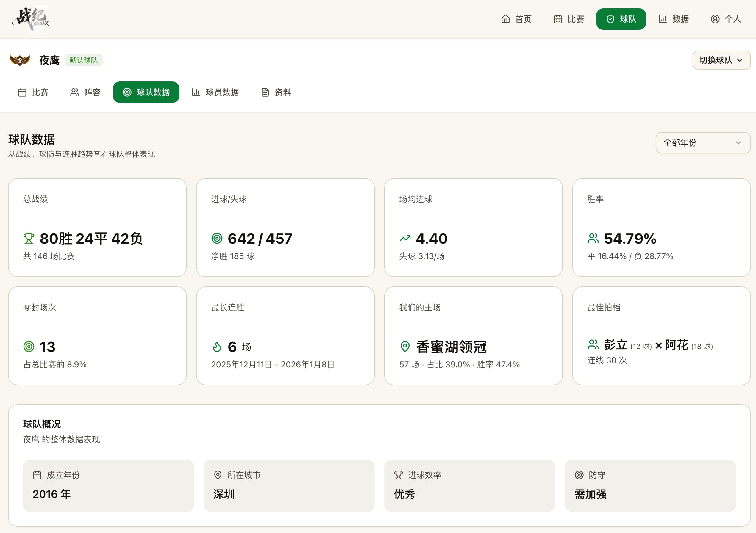Click the shield icon on 球队 button
The height and width of the screenshot is (533, 756).
pyautogui.click(x=610, y=19)
